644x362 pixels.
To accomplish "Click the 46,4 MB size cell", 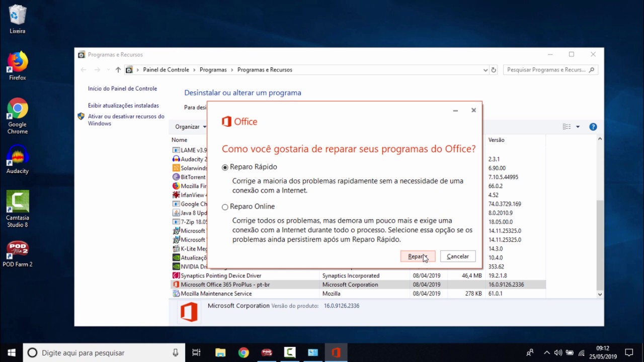I will pyautogui.click(x=472, y=276).
